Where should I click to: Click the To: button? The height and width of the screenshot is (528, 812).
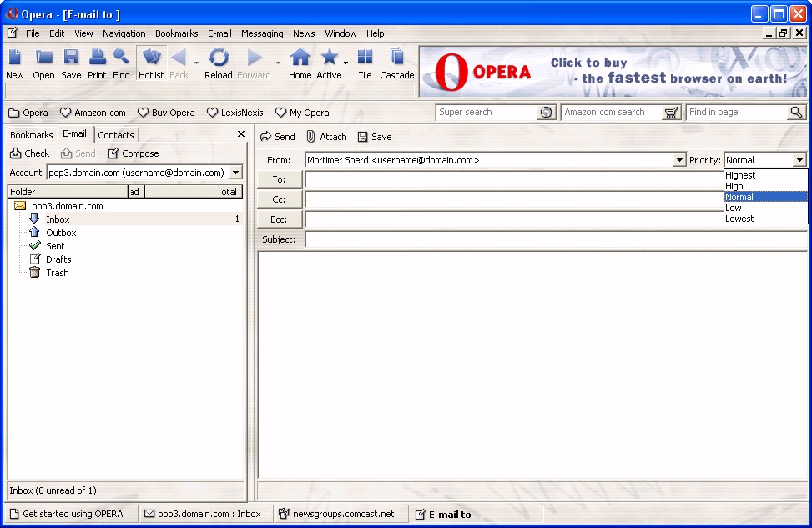click(279, 179)
